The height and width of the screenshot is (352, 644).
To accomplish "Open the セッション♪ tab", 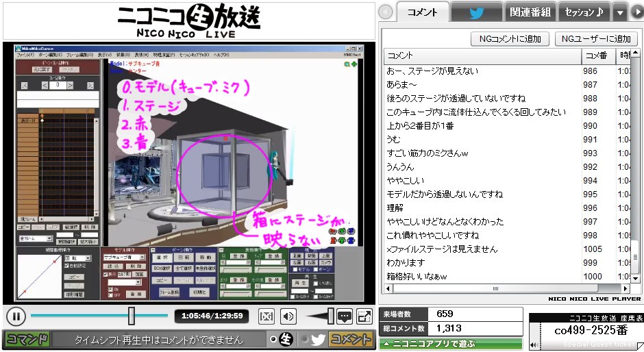I will point(584,13).
